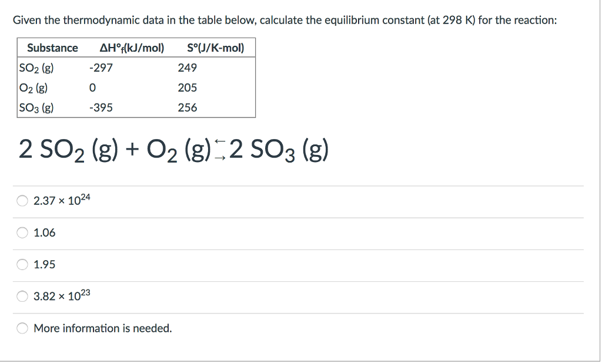Click the ΔH°f(kJ/mol) column header
This screenshot has width=602, height=364.
132,48
